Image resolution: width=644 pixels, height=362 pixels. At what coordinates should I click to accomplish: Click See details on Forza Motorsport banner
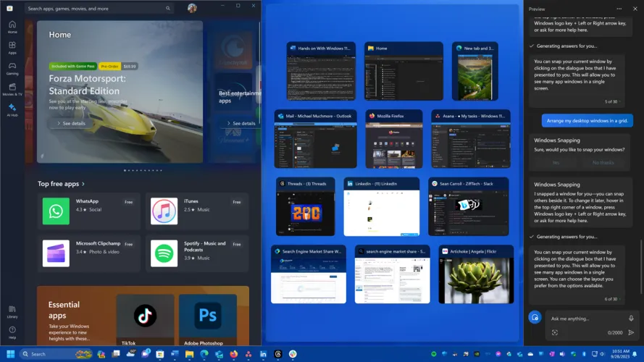(70, 124)
